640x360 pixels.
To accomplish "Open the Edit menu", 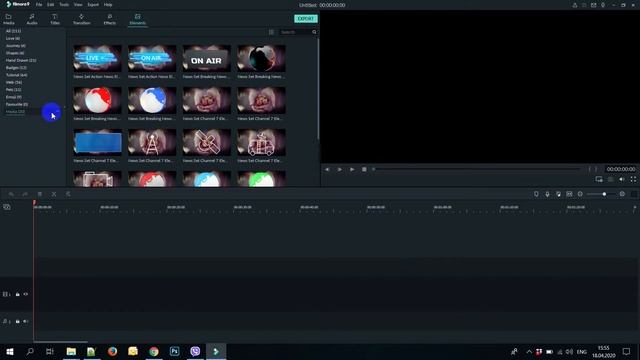I will (51, 5).
